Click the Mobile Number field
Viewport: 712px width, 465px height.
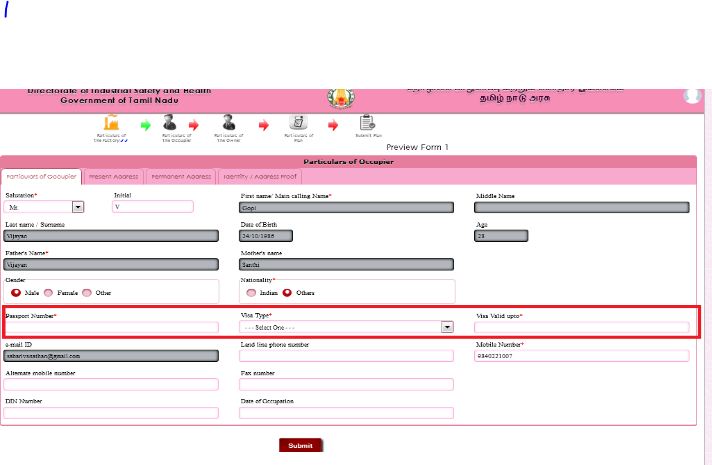[x=582, y=356]
